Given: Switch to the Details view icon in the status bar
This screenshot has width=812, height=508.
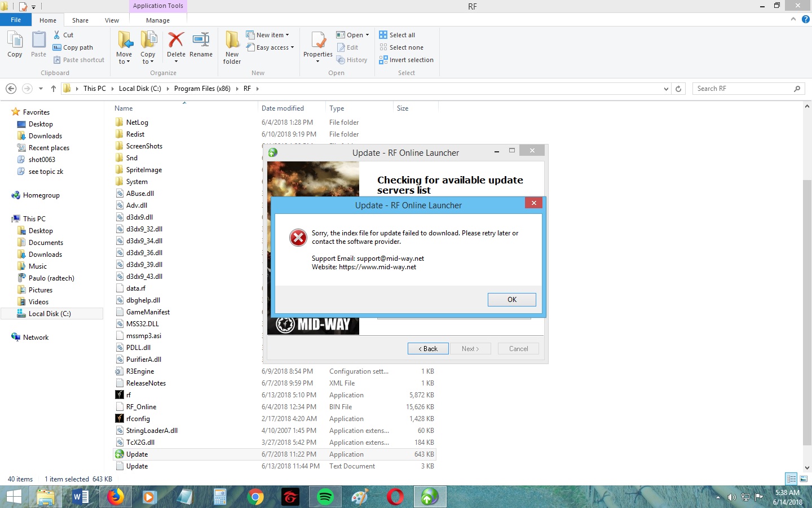Looking at the screenshot, I should [791, 479].
